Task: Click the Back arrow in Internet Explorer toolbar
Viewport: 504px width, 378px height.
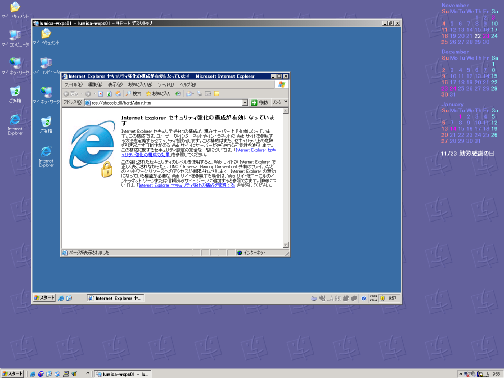Action: 70,94
